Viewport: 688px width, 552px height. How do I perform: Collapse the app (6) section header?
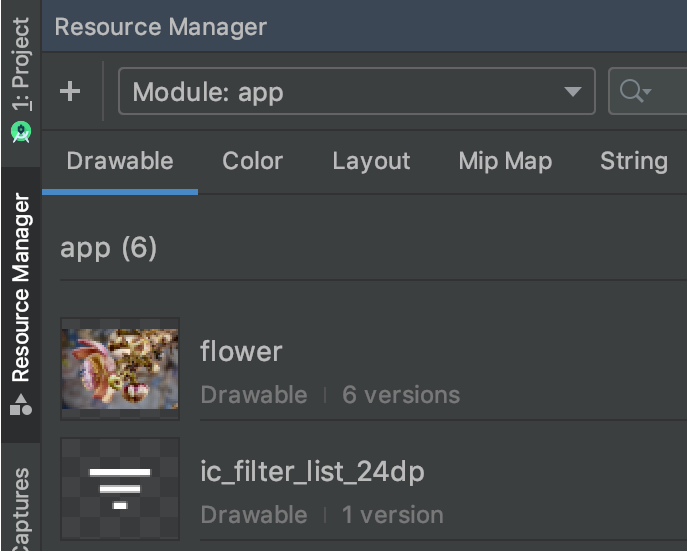pos(109,247)
